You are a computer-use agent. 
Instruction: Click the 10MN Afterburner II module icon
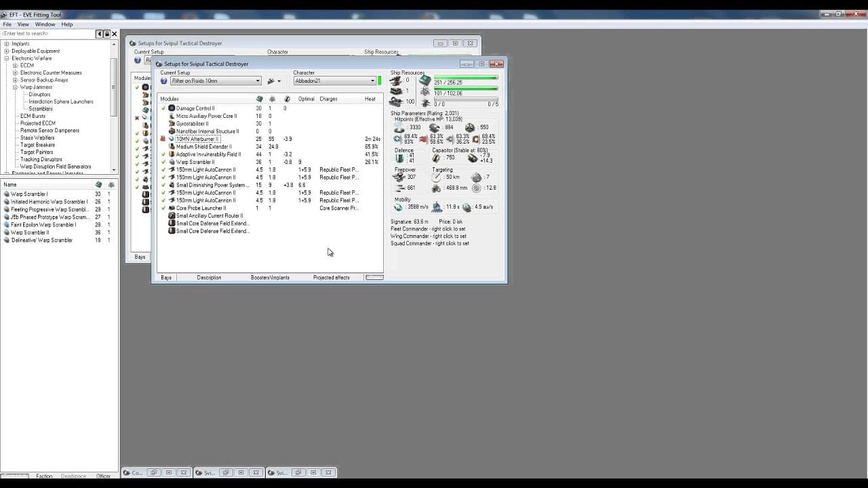(x=172, y=139)
